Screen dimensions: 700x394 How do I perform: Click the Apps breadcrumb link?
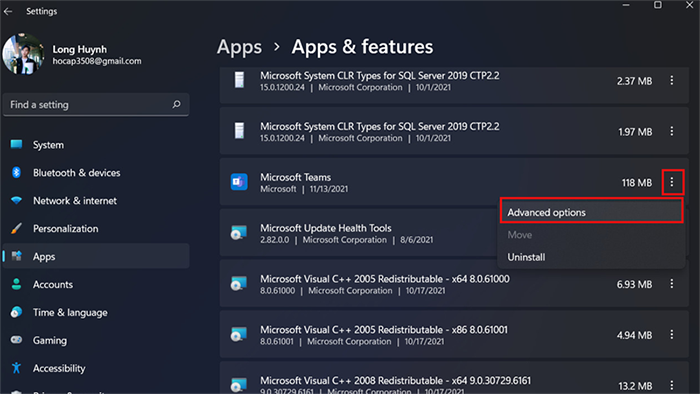[239, 47]
